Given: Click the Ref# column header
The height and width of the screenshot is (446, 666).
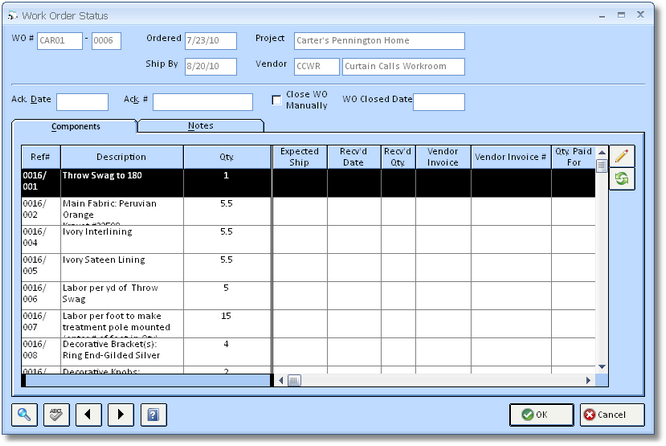Looking at the screenshot, I should click(41, 157).
